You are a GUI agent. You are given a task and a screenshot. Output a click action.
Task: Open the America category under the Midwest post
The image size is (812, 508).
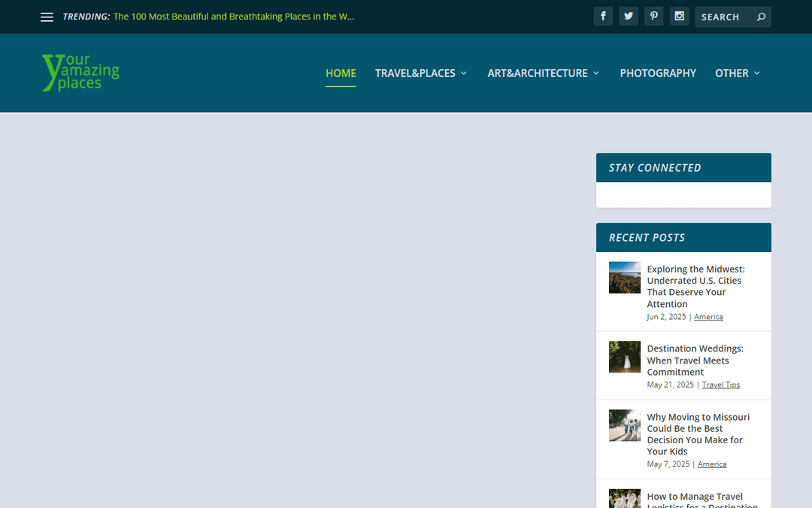pos(708,317)
